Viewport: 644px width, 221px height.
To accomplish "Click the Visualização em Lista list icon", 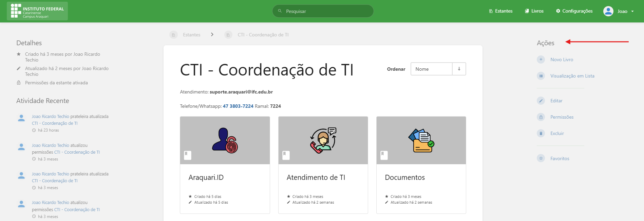I will pyautogui.click(x=541, y=76).
